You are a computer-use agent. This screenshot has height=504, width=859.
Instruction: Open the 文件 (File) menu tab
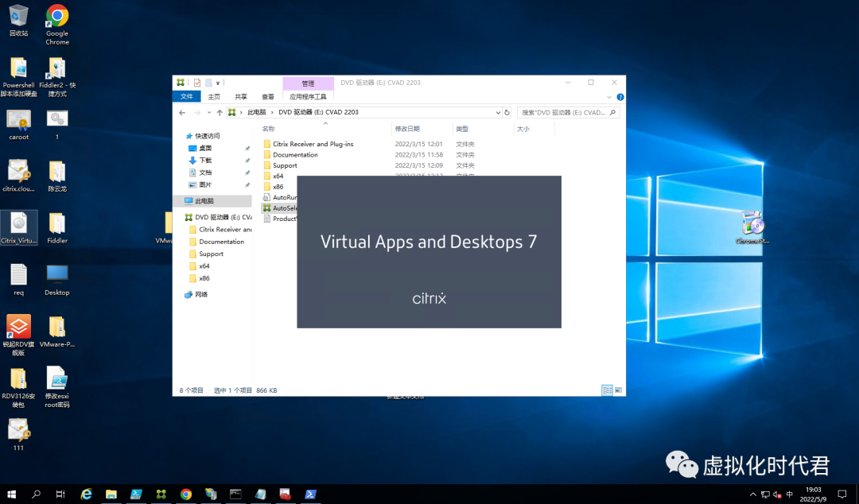point(187,96)
